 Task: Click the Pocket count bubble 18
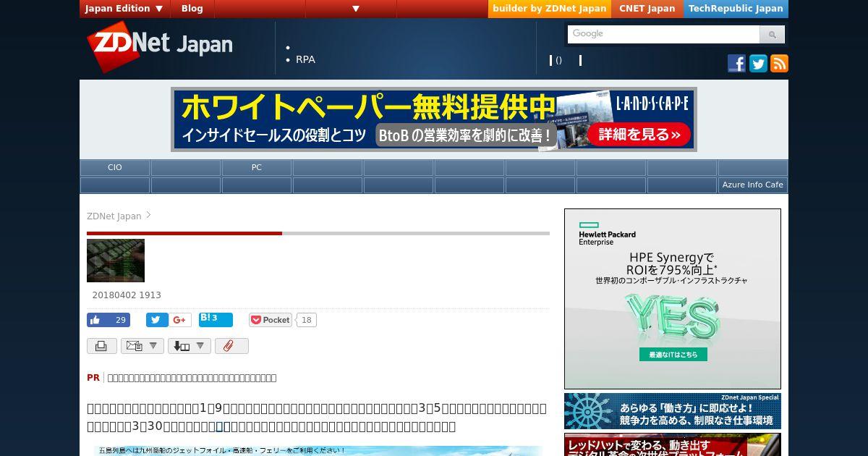click(x=306, y=320)
